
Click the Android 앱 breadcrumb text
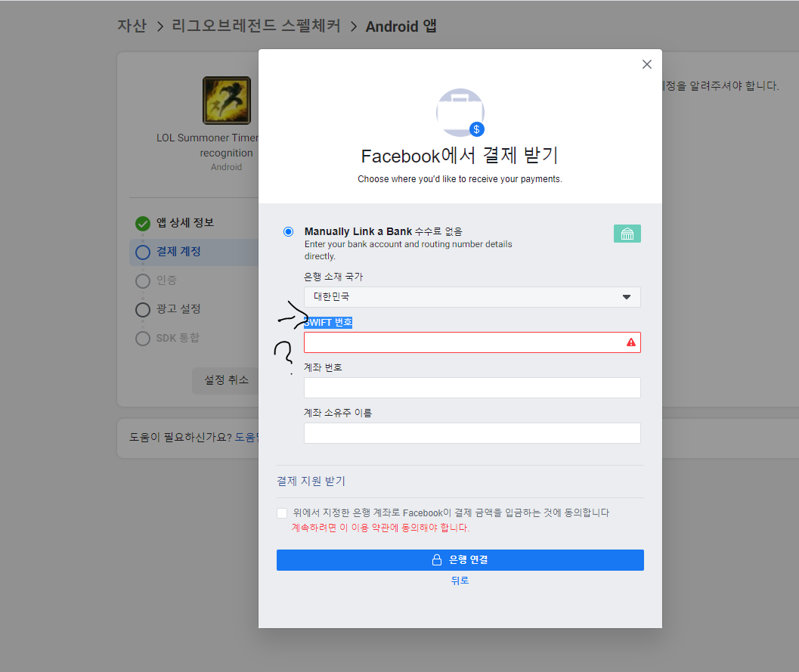point(401,26)
